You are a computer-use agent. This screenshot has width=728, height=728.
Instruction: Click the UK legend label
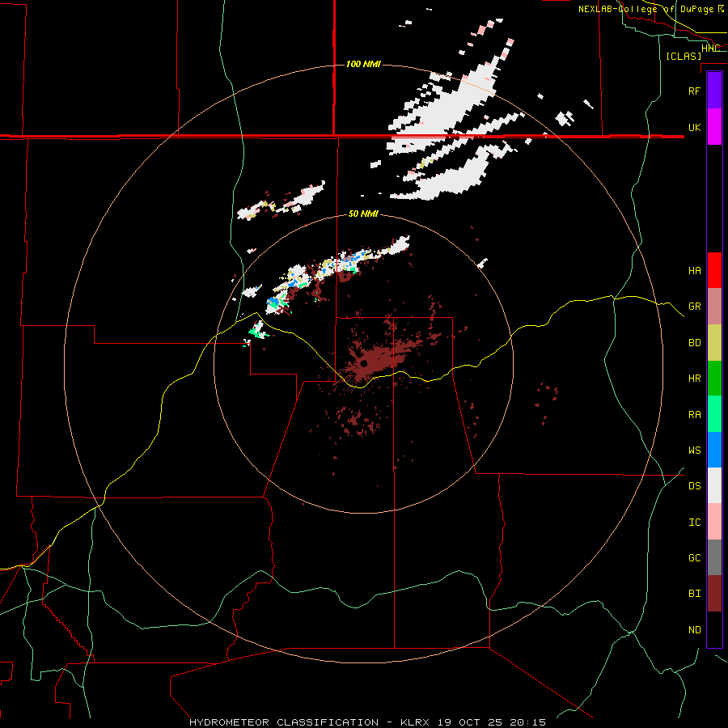695,127
